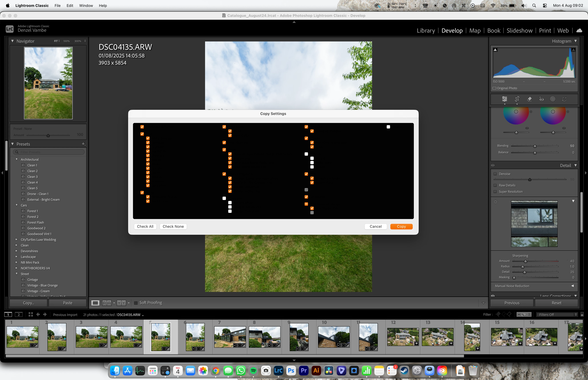
Task: Expand the Landscape preset folder
Action: tap(17, 257)
